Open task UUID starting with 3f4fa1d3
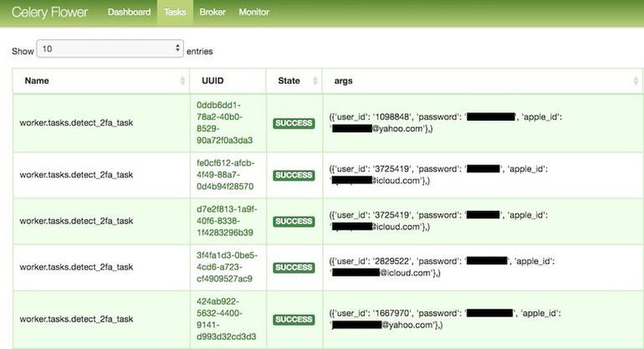This screenshot has width=644, height=349. 227,267
